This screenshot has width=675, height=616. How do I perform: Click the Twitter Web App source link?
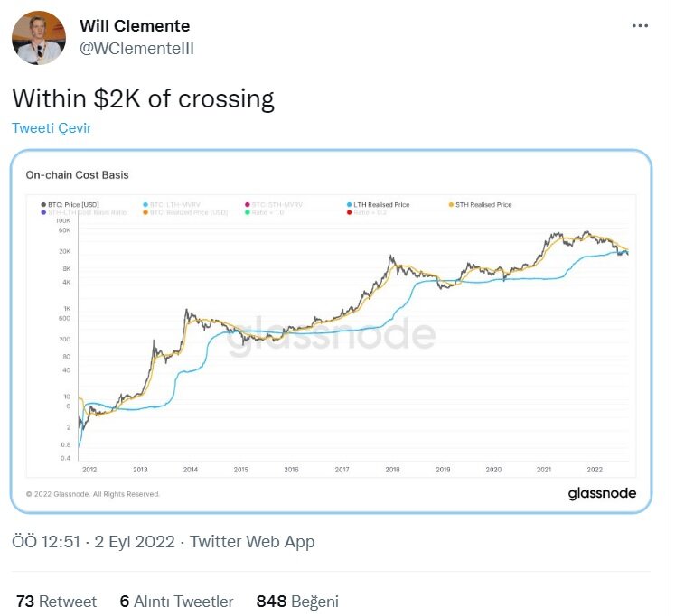252,542
